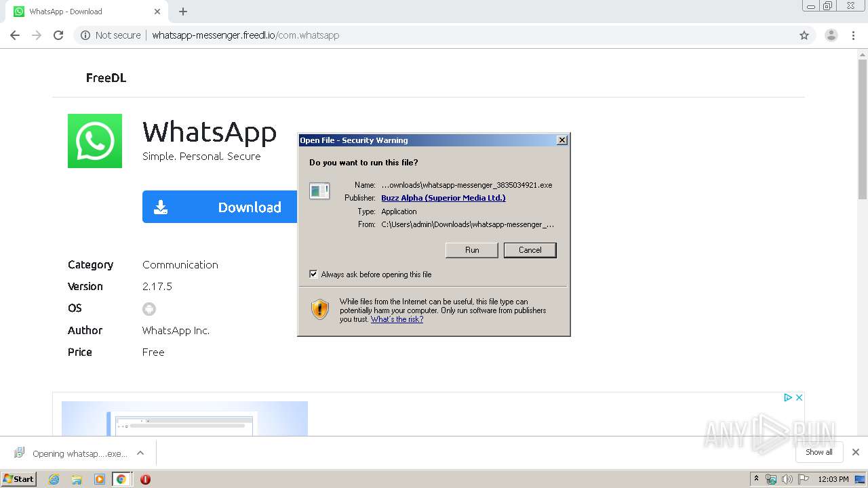Screen dimensions: 868x488
Task: Close the WhatsApp - Download tab
Action: tap(157, 12)
